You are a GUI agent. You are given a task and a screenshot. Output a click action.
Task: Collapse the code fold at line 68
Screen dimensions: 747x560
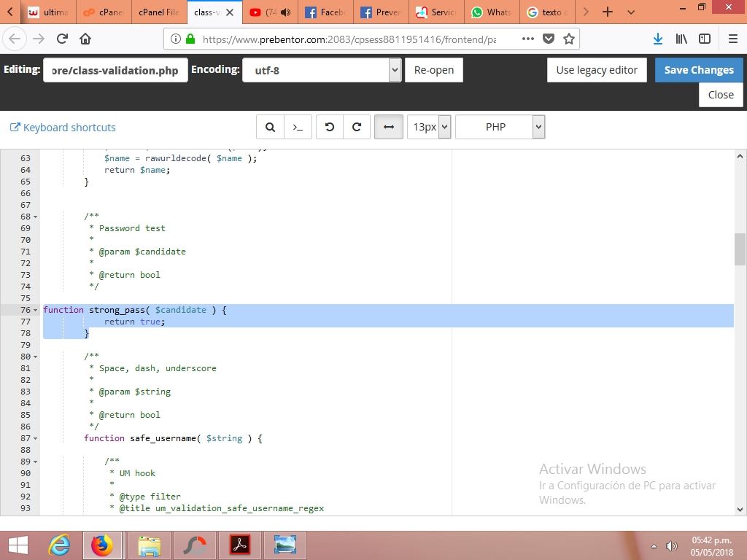35,217
